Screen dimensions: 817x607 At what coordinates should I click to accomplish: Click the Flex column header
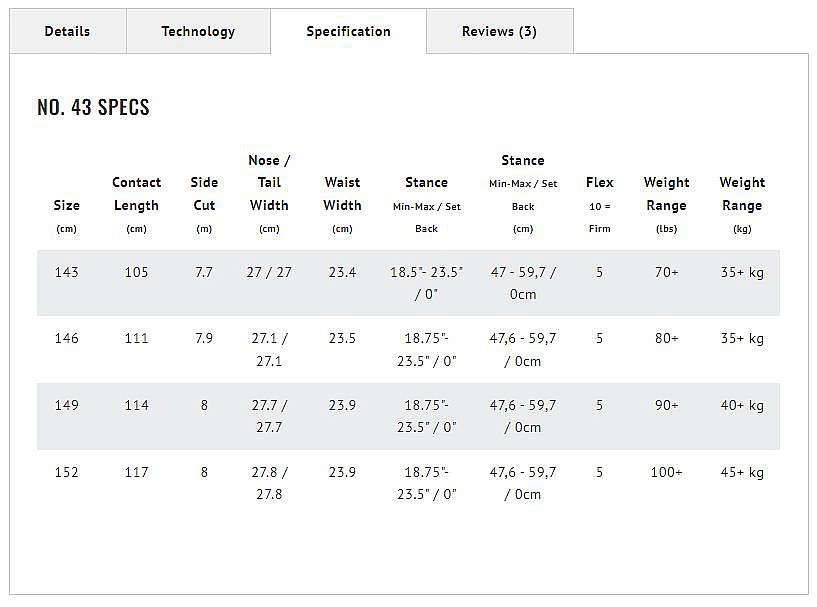[600, 205]
